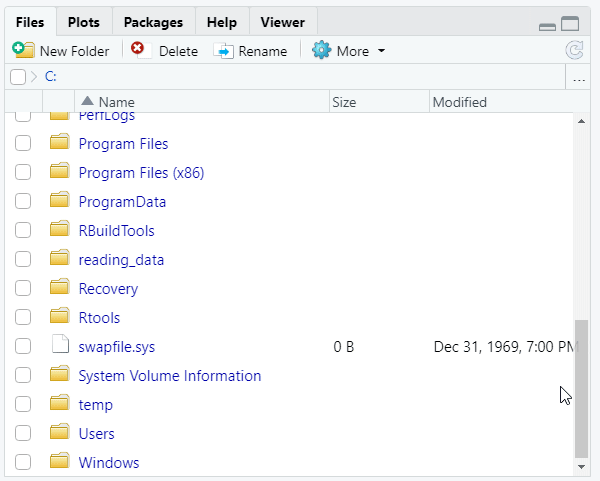Sort files by Modified column
This screenshot has width=600, height=481.
(x=460, y=102)
